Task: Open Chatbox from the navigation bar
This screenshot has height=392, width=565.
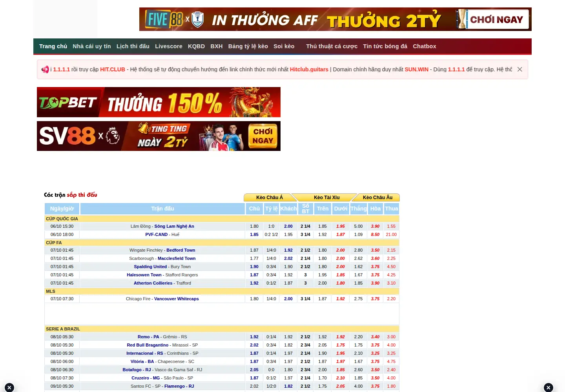Action: click(425, 46)
